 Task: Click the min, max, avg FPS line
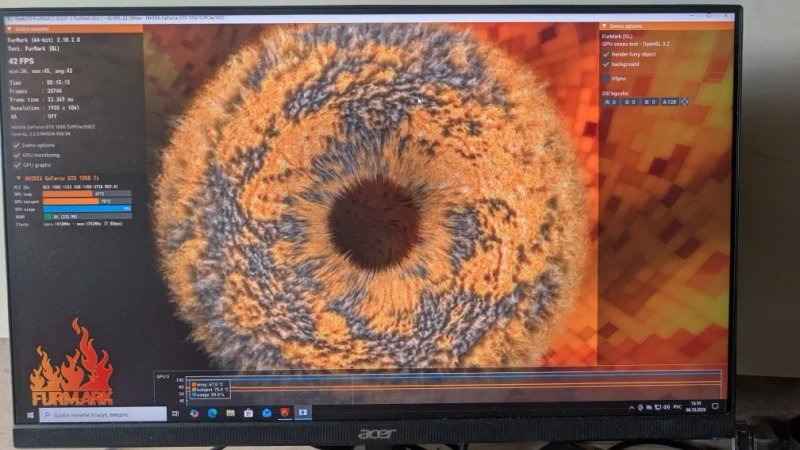[41, 71]
